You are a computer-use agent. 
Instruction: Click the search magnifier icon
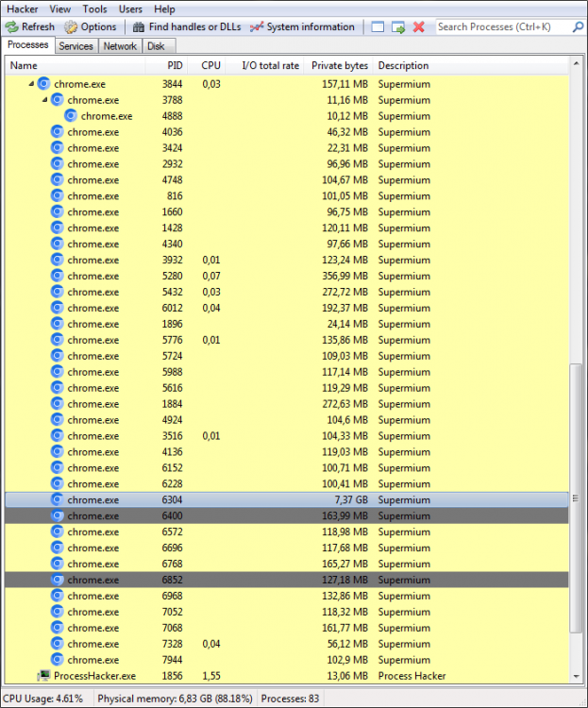(578, 27)
